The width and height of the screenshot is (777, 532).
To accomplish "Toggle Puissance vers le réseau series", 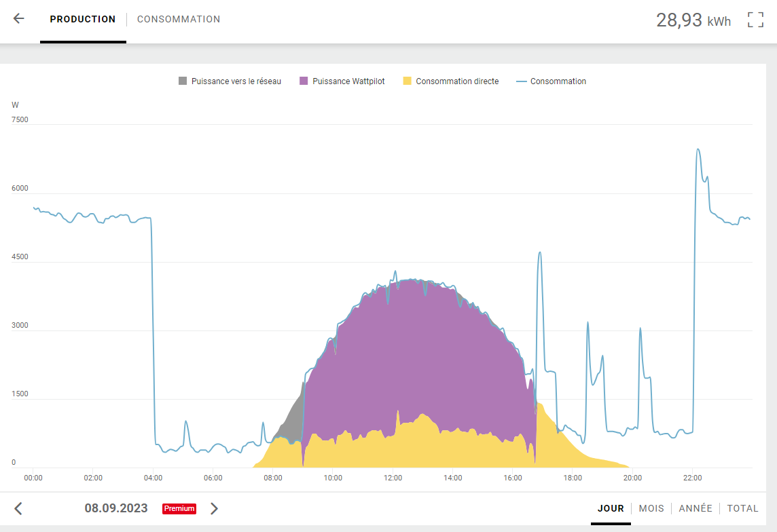I will 236,81.
